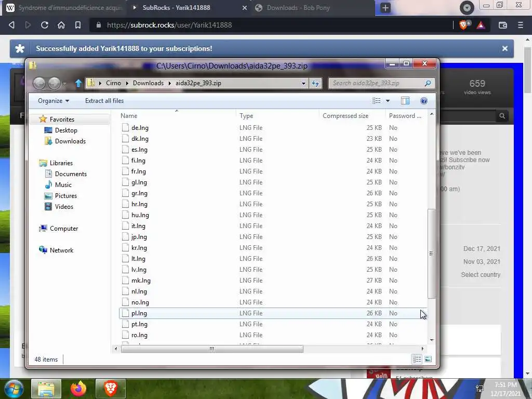532x399 pixels.
Task: Select the jp.lng file
Action: [x=139, y=237]
